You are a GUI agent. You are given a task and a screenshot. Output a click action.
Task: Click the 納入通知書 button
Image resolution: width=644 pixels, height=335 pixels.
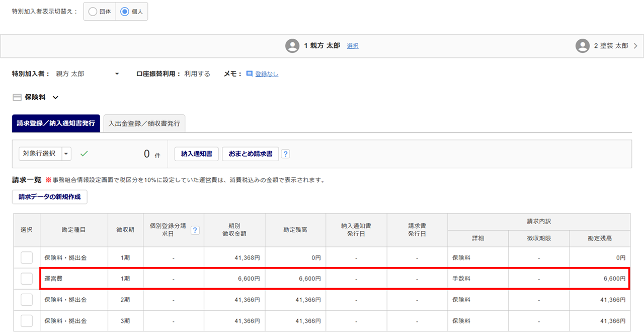tap(196, 154)
